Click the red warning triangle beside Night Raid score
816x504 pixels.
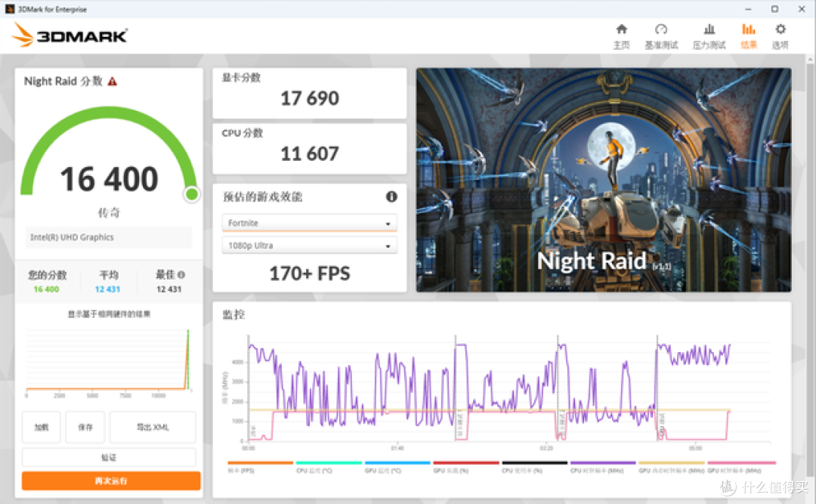point(113,81)
